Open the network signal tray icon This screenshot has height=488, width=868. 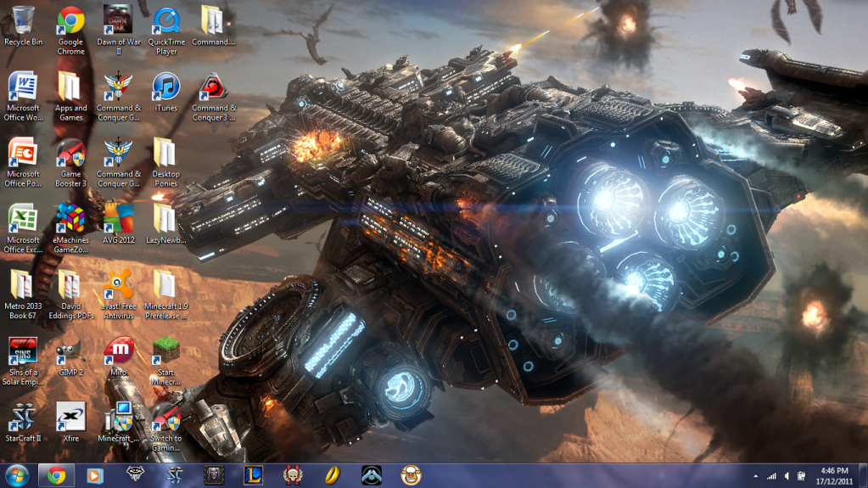tap(771, 476)
